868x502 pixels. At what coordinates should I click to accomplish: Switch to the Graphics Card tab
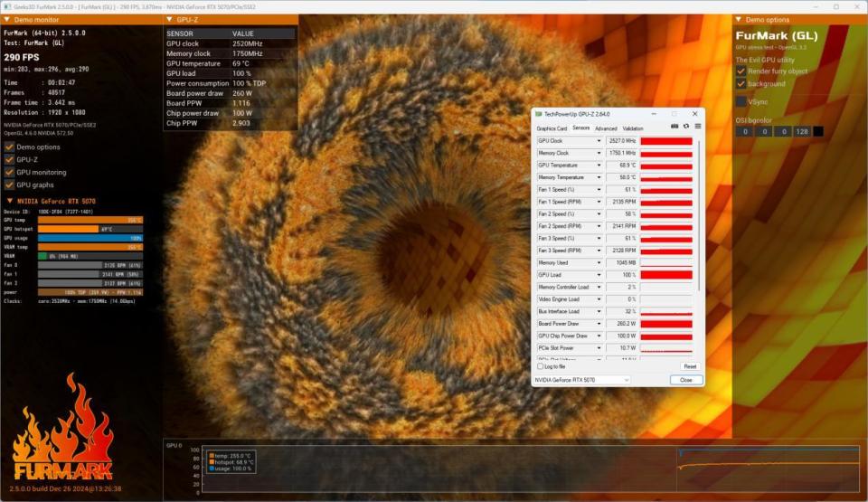[x=552, y=128]
